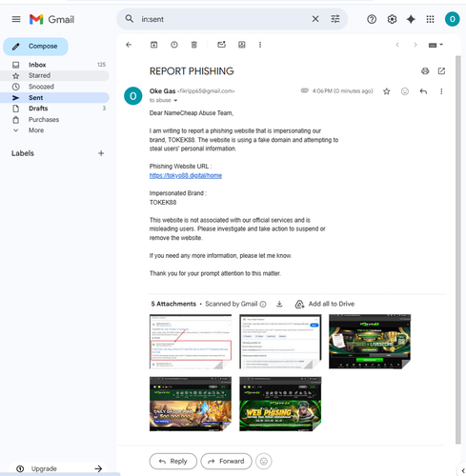Open the Drafts folder
The height and width of the screenshot is (476, 466).
click(x=54, y=109)
